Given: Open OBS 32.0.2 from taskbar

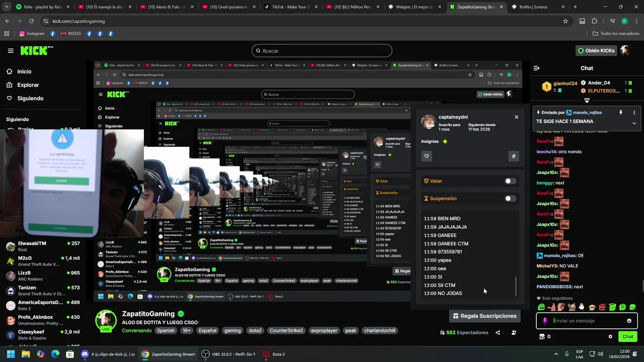Looking at the screenshot, I should pos(228,354).
